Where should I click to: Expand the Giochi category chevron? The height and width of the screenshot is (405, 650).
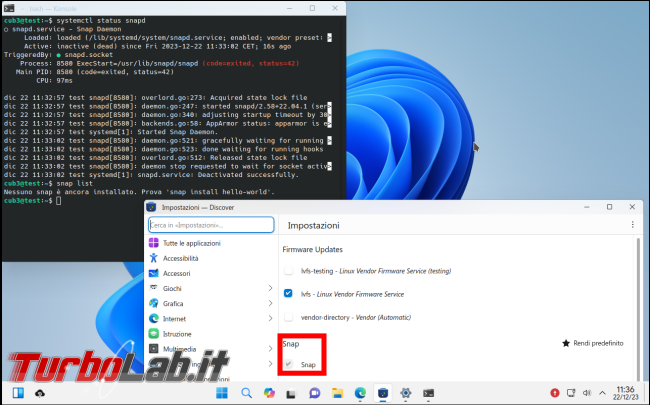270,288
